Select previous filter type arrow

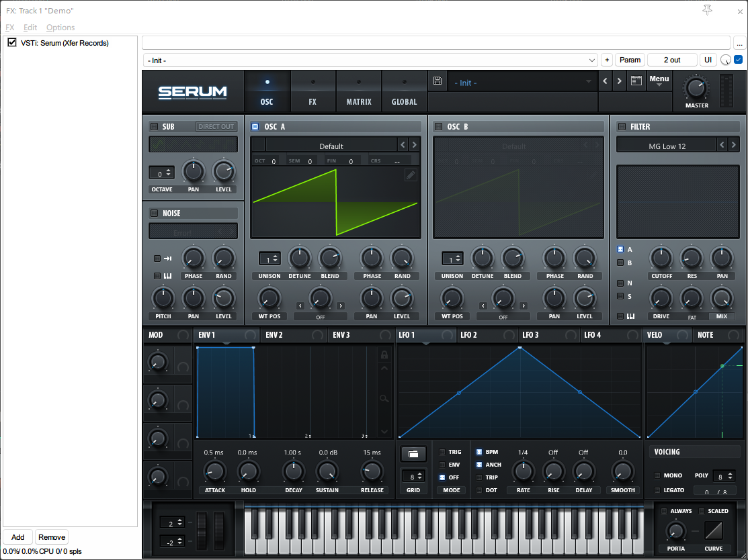722,145
